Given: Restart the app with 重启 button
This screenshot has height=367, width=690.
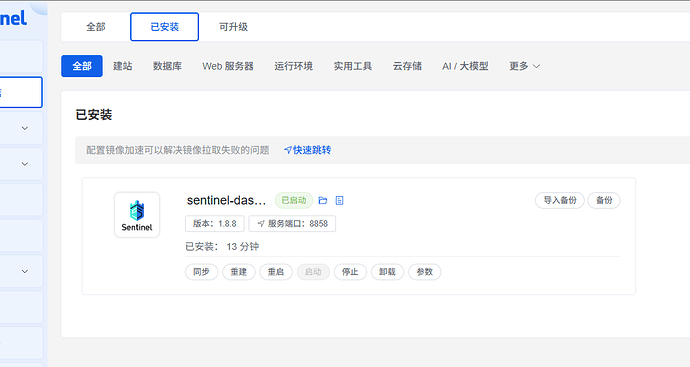Looking at the screenshot, I should (x=276, y=272).
